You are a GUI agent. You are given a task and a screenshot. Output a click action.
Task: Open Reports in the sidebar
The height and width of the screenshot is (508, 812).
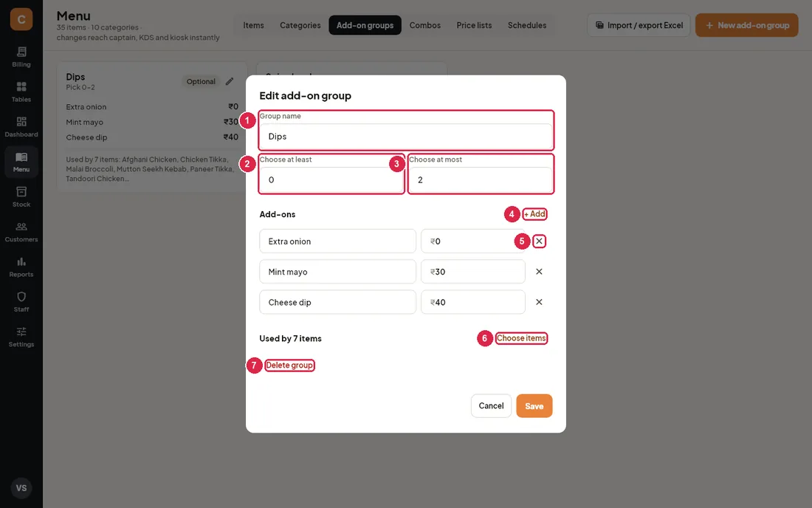(x=21, y=267)
